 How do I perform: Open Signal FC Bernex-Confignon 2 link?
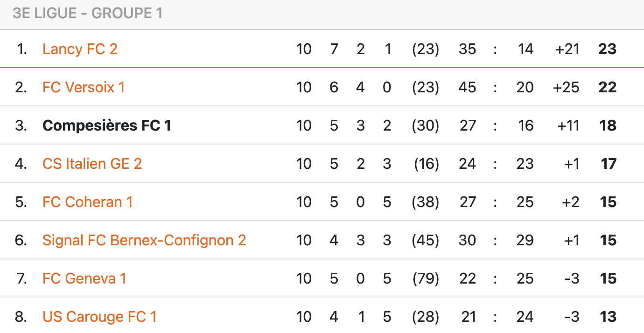click(x=144, y=240)
